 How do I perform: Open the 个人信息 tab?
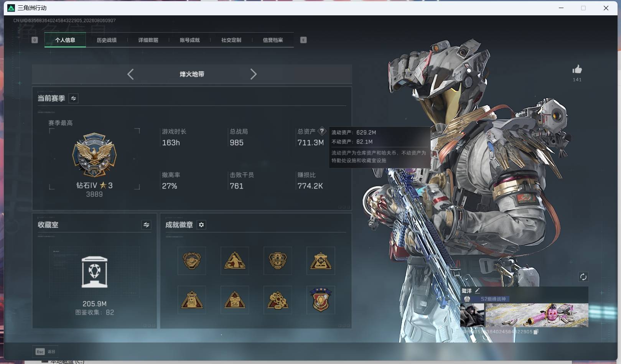pyautogui.click(x=65, y=40)
